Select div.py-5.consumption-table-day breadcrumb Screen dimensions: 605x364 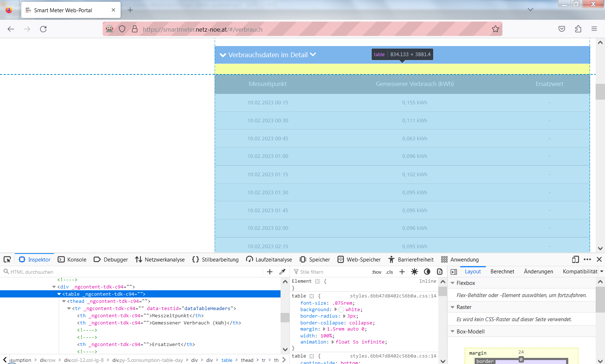pos(148,360)
